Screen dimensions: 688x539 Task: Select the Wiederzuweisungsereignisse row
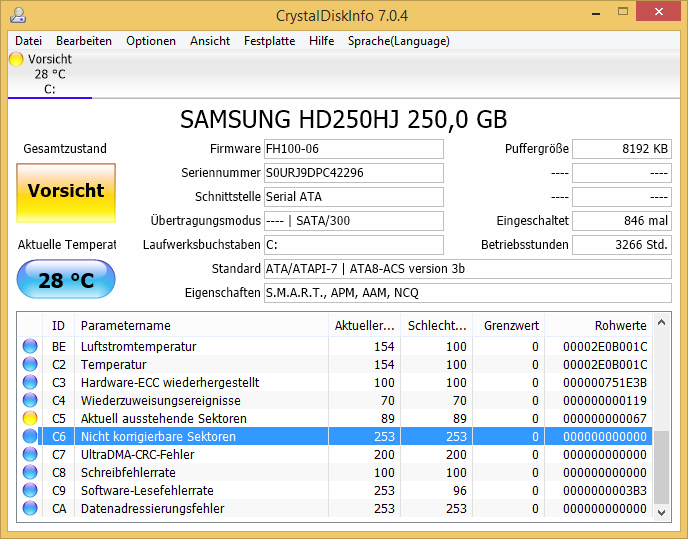(x=335, y=400)
